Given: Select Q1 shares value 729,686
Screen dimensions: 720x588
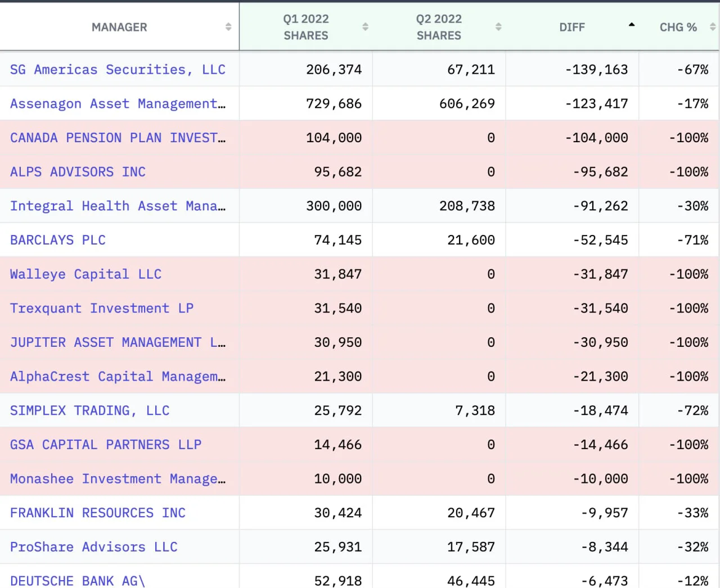Looking at the screenshot, I should [334, 104].
